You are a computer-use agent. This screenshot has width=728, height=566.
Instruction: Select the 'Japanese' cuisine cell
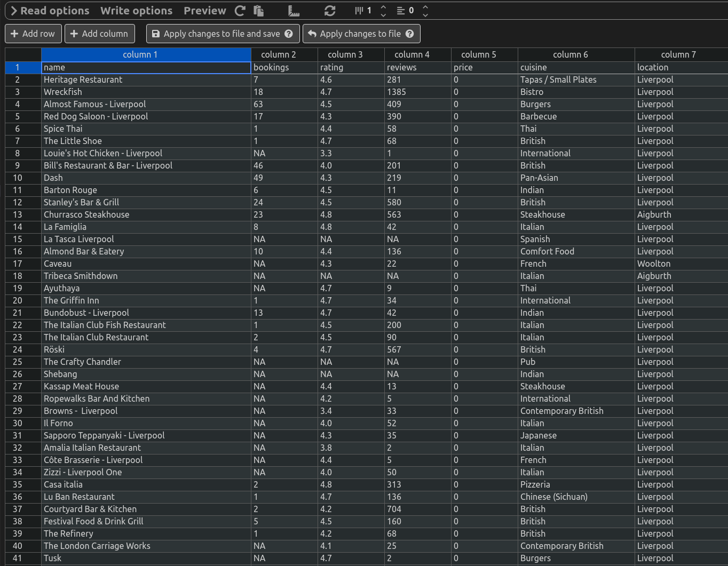(x=576, y=435)
